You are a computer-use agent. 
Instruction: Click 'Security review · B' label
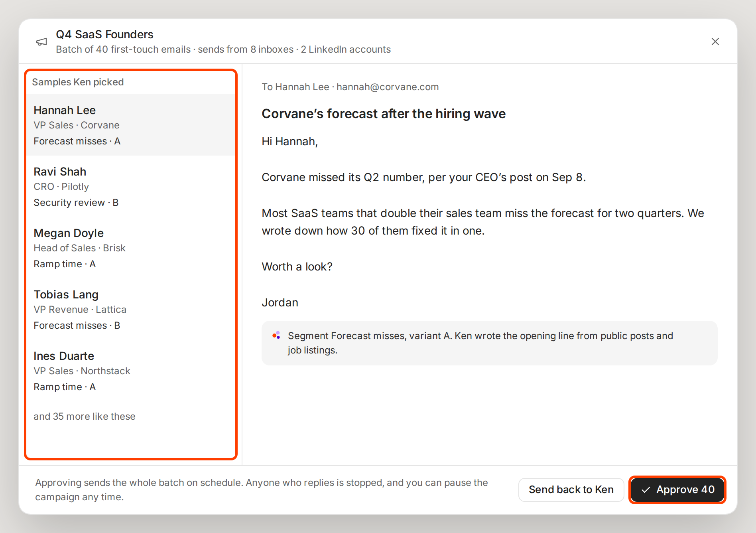(x=76, y=202)
